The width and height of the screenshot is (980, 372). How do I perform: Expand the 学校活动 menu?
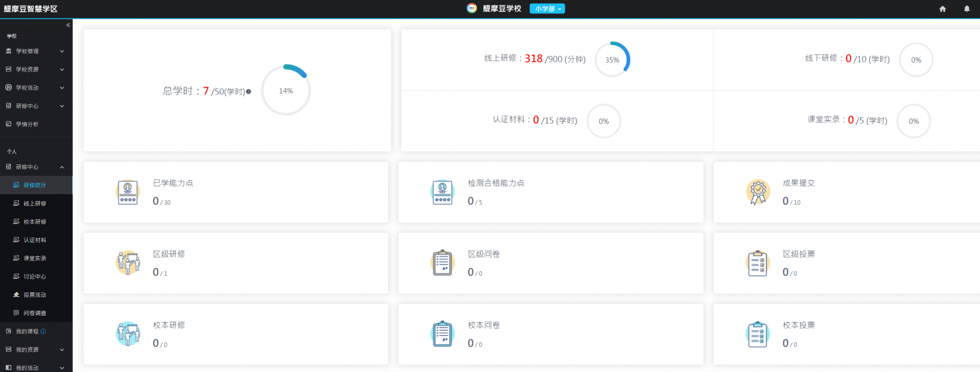point(36,88)
